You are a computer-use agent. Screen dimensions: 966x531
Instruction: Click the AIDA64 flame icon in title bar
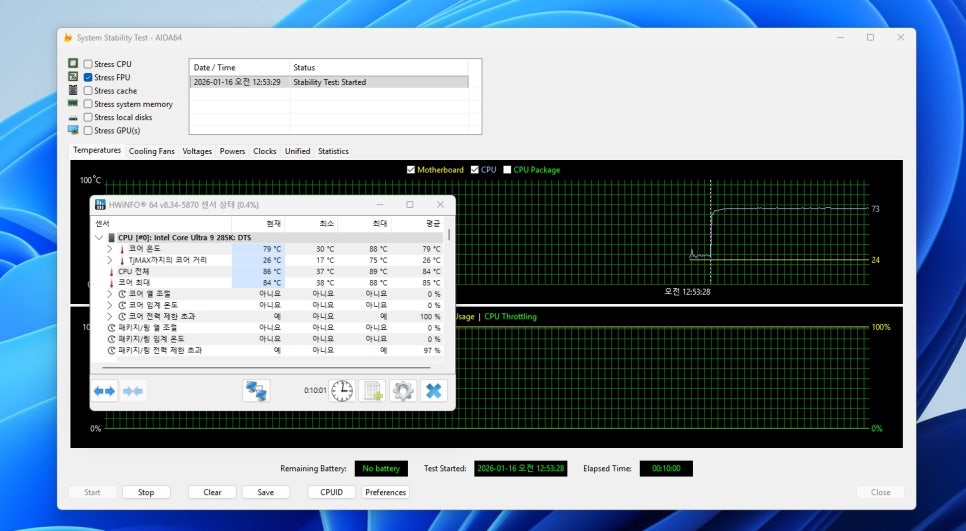[68, 37]
